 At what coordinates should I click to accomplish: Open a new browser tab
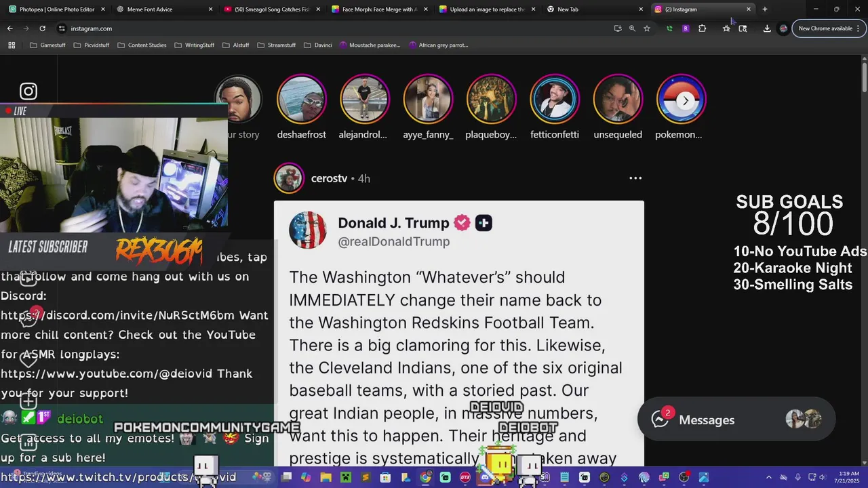765,9
